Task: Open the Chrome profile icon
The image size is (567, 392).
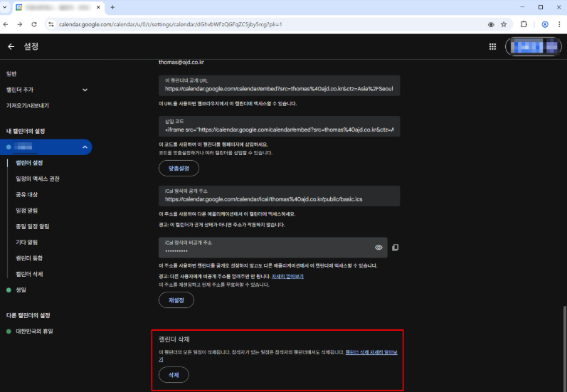Action: (x=544, y=24)
